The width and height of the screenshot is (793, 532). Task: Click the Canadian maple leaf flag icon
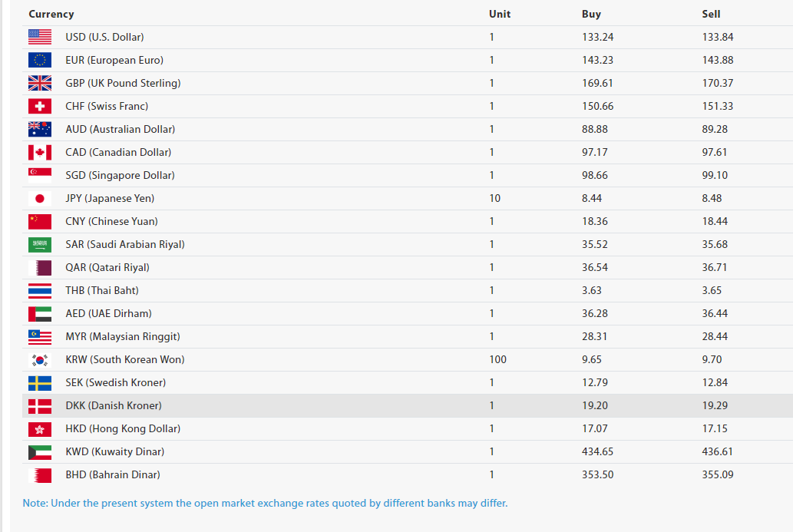click(40, 152)
